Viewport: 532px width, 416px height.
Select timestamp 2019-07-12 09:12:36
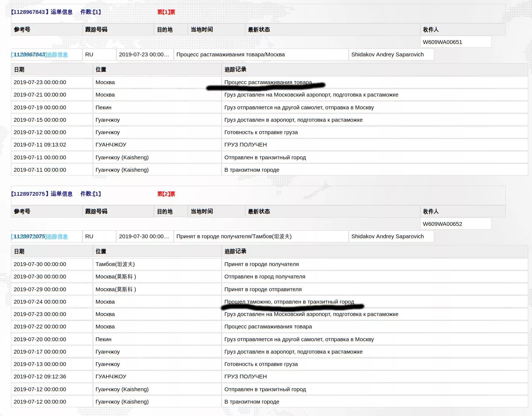click(x=52, y=377)
